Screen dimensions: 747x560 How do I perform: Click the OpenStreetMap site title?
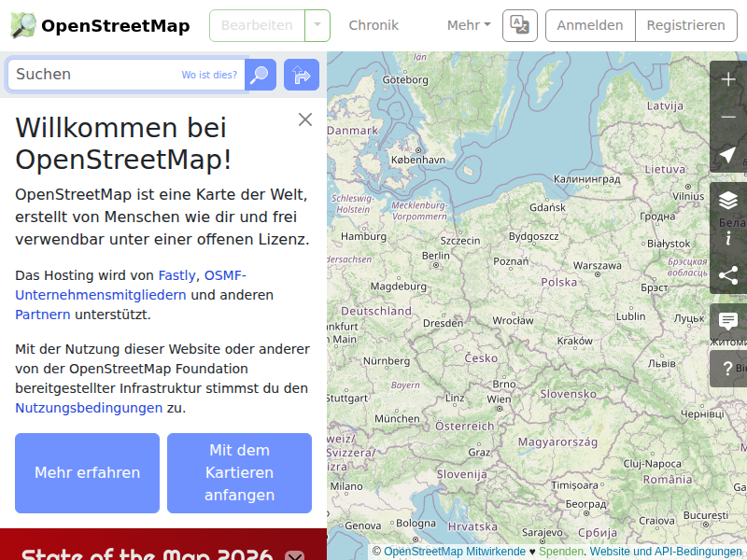coord(116,26)
